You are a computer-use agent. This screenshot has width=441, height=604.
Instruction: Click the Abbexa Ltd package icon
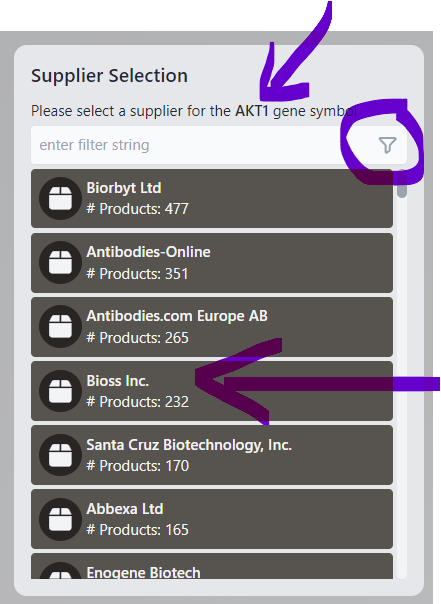60,519
